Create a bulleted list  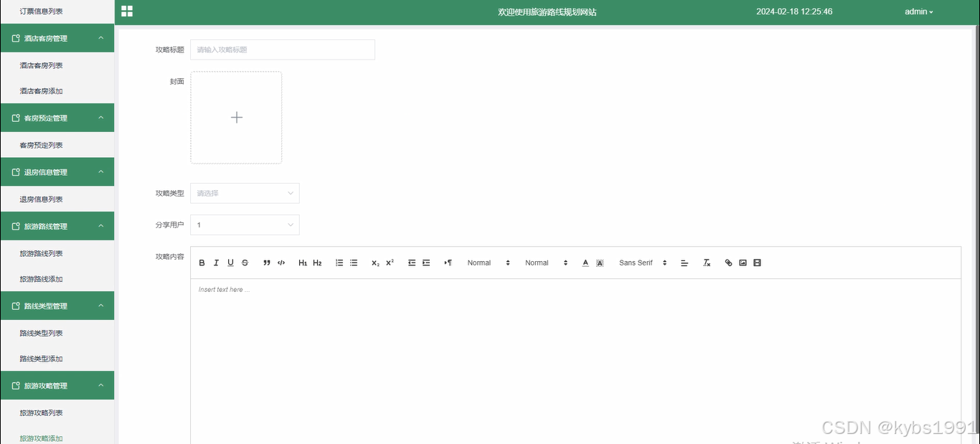354,263
